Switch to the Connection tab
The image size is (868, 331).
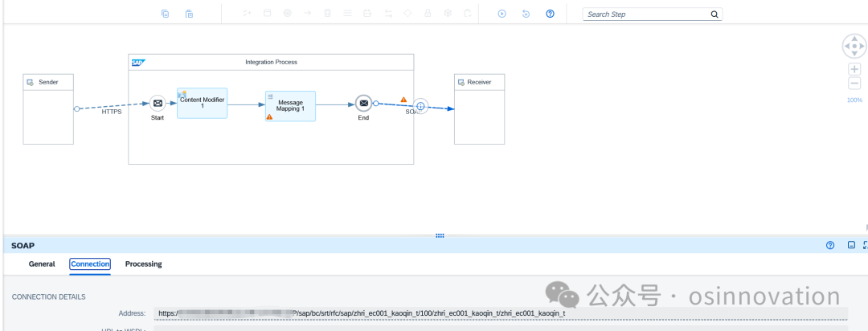tap(90, 264)
